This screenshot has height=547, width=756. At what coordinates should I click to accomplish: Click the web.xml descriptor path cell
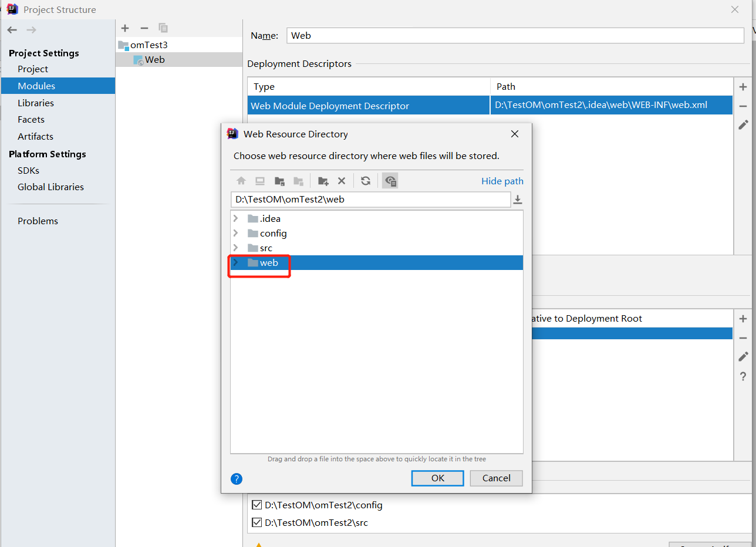[612, 106]
